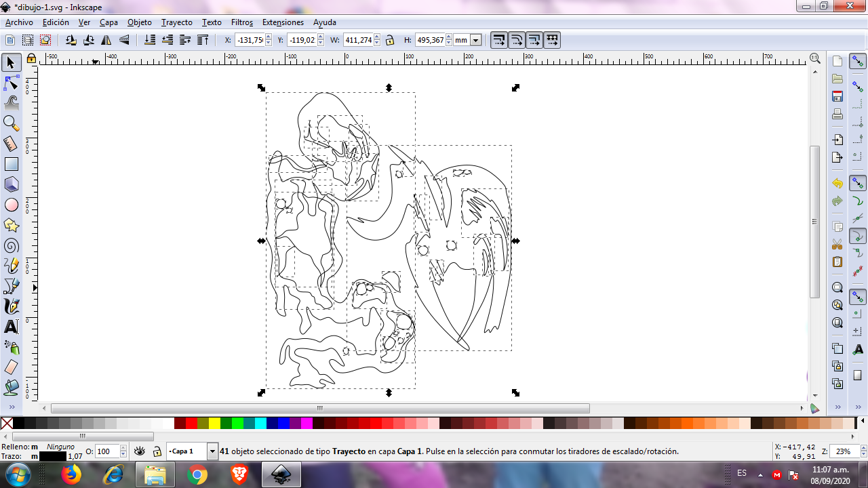Viewport: 868px width, 488px height.
Task: Select the Node editing tool
Action: pyautogui.click(x=11, y=83)
